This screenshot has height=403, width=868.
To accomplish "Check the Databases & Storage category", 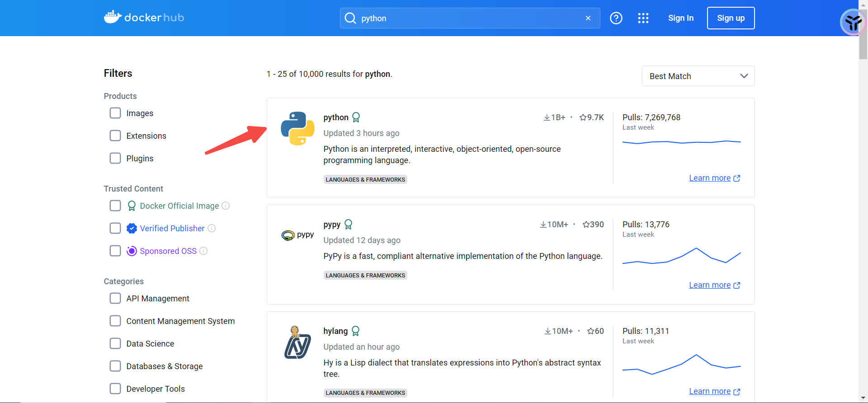I will coord(115,366).
